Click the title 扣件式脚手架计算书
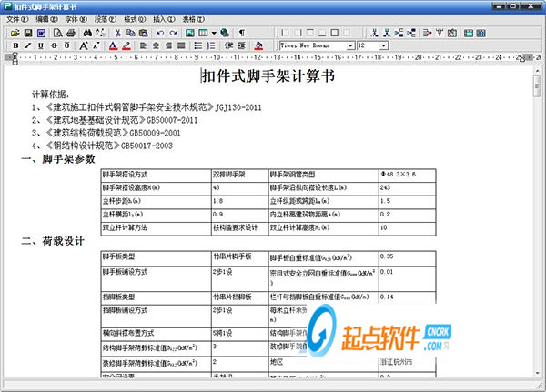The image size is (546, 392). pyautogui.click(x=268, y=75)
